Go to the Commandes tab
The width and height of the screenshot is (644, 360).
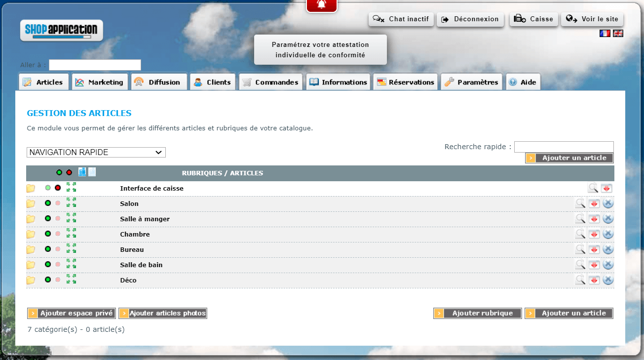coord(270,82)
